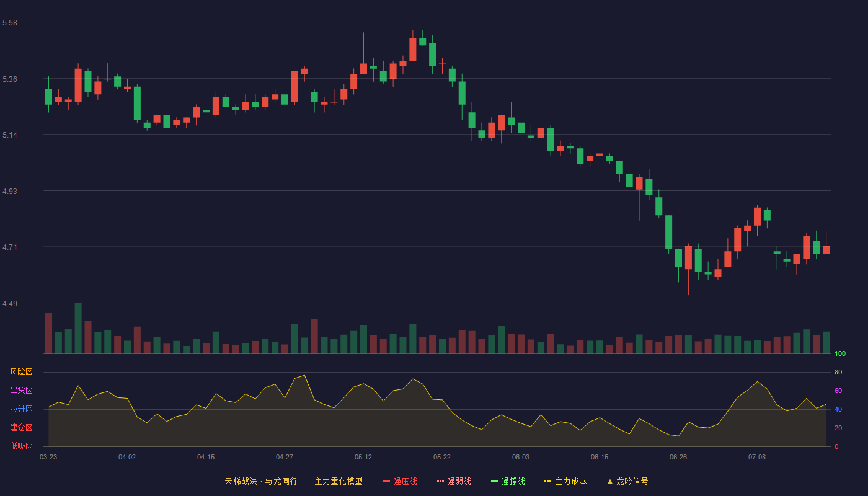Image resolution: width=868 pixels, height=496 pixels.
Task: Click the pink dotted icon beside 强弱线
Action: pos(440,481)
